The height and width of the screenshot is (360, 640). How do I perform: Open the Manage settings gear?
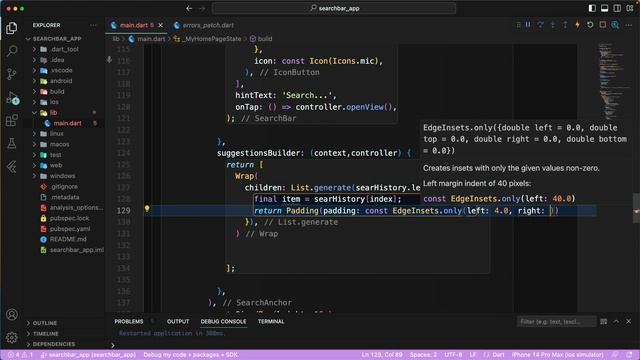(x=11, y=337)
